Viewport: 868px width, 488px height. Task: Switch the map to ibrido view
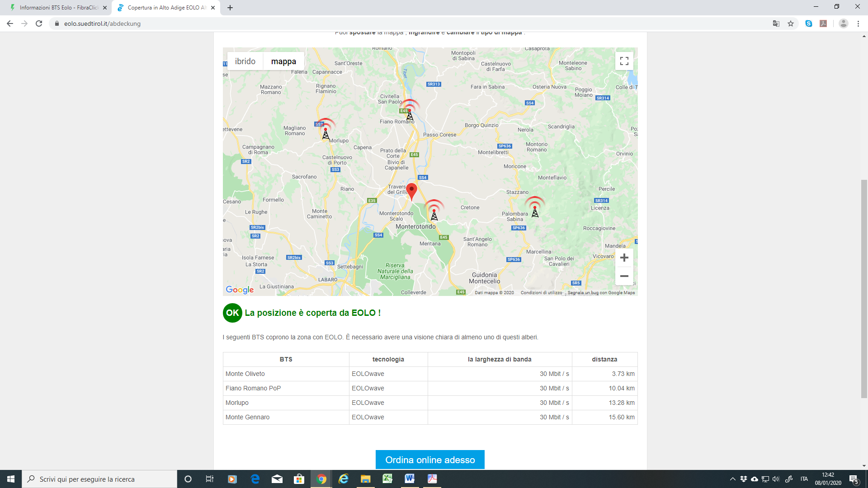point(245,61)
